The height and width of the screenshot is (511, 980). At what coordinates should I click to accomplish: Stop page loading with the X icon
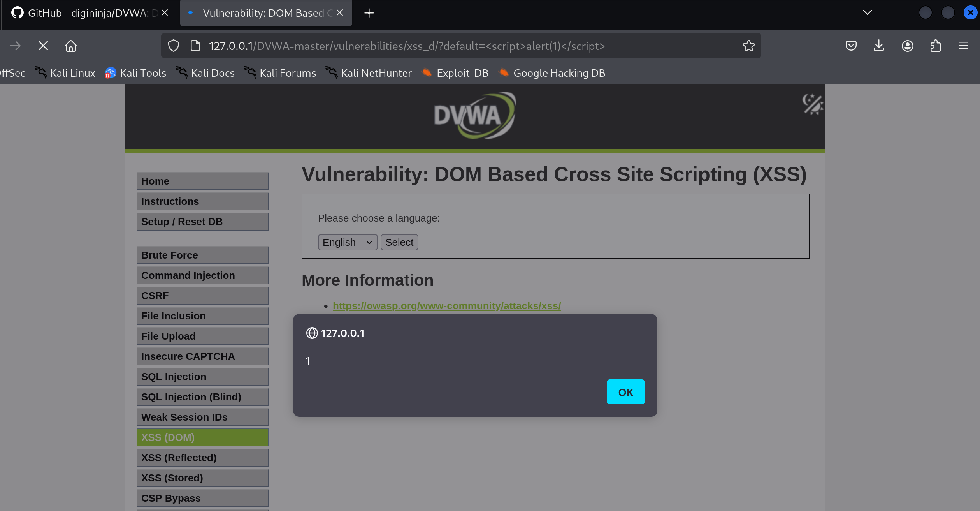(43, 46)
